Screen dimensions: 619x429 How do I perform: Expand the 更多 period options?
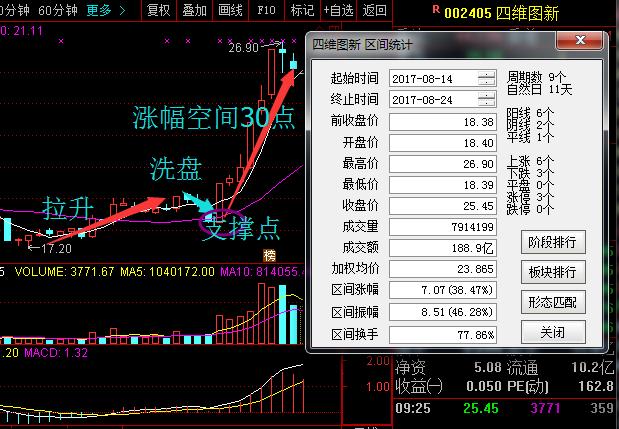click(104, 11)
